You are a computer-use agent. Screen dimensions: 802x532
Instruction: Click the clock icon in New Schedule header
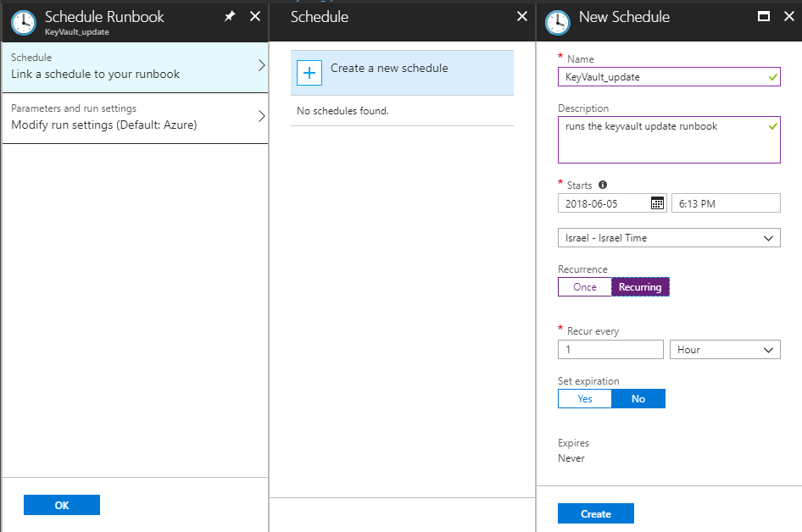558,23
